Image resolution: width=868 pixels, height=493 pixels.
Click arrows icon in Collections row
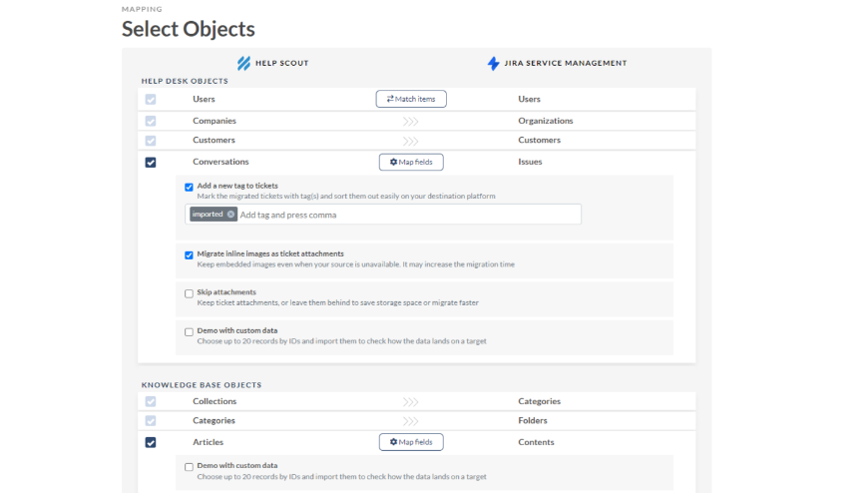click(x=410, y=402)
